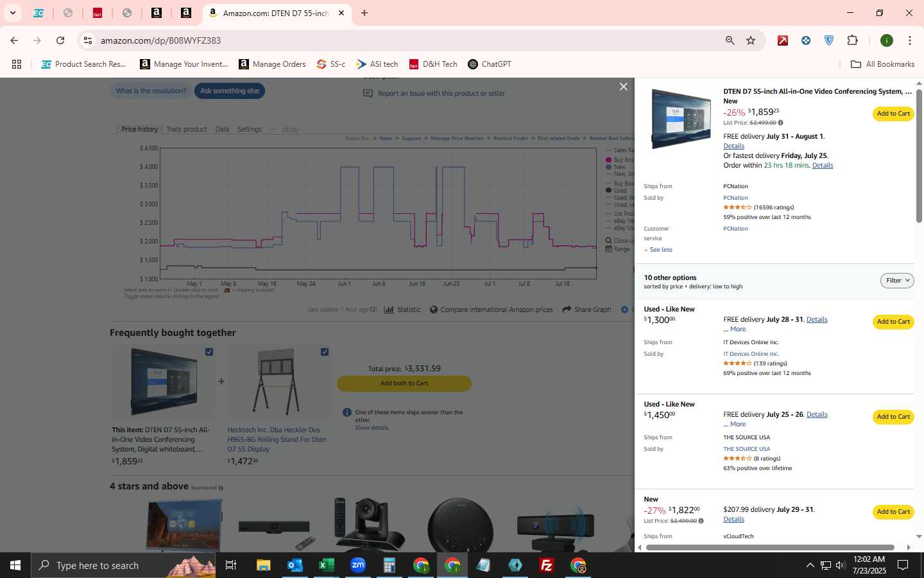The image size is (924, 578).
Task: Select Keepa Price history tab
Action: [x=139, y=129]
